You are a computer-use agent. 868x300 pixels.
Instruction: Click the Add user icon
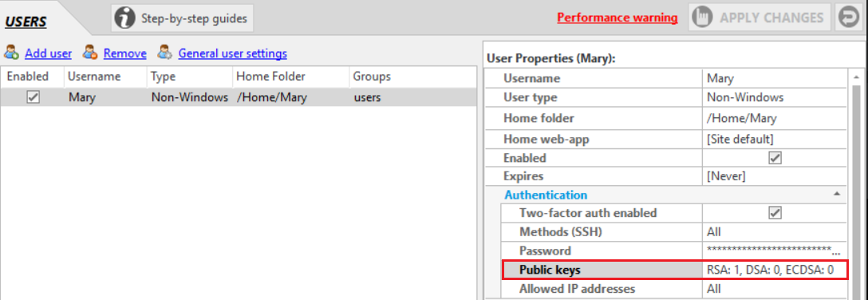12,53
